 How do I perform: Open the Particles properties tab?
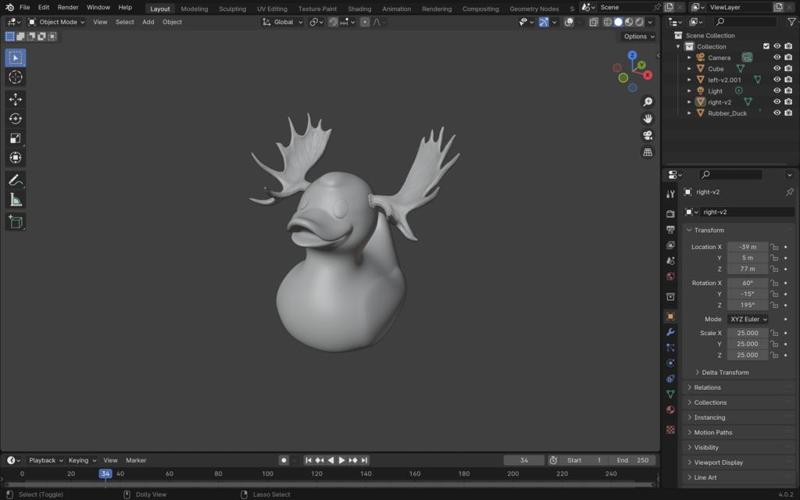click(x=670, y=347)
